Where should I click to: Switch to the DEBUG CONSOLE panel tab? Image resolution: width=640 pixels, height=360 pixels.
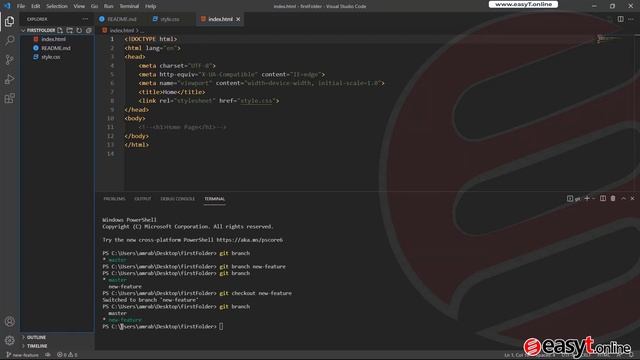178,199
